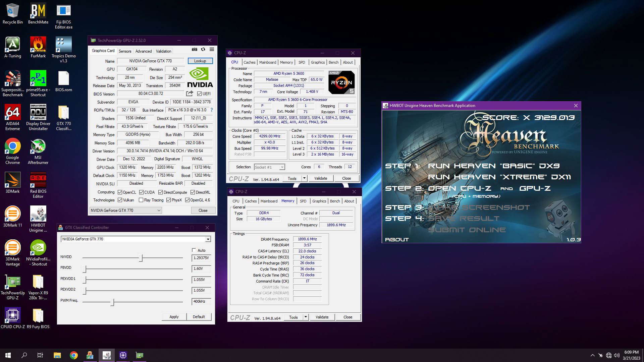Click GPU-Z refresh icon
The image size is (644, 362).
[x=203, y=49]
